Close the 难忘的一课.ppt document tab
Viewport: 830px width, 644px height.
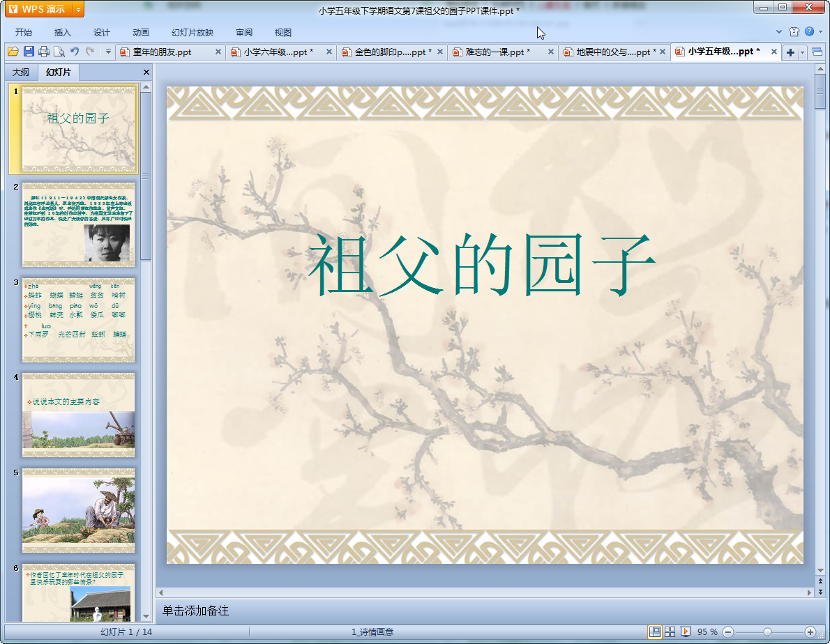point(550,52)
